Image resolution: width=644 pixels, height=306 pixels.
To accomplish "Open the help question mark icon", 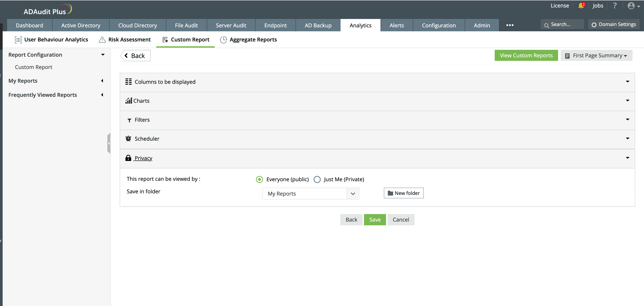I will coord(615,6).
